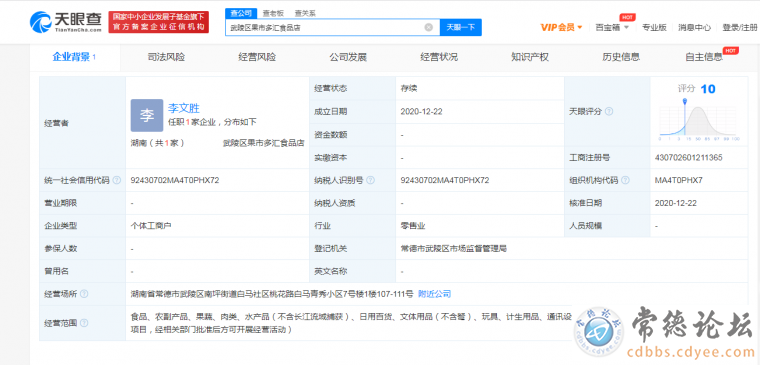Viewport: 760px width, 365px height.
Task: Select the 查老板 search tab
Action: pyautogui.click(x=273, y=14)
